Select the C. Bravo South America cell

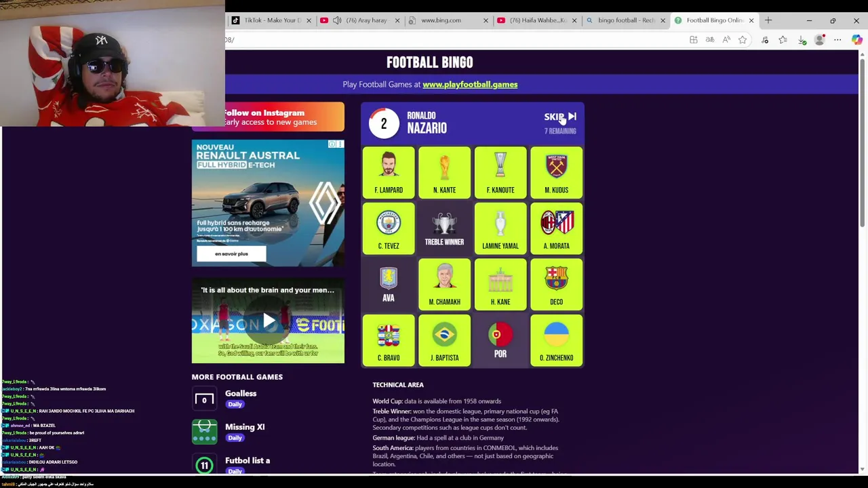click(x=389, y=341)
